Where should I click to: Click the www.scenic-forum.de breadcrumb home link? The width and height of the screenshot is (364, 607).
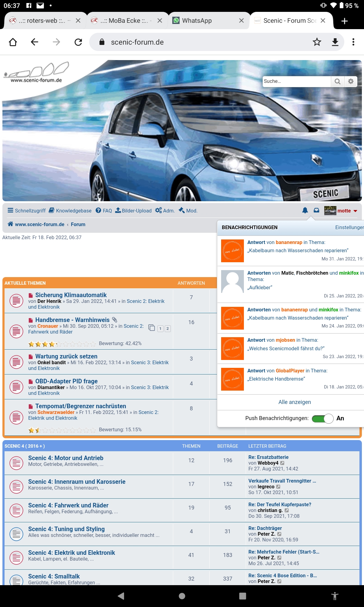coord(36,224)
